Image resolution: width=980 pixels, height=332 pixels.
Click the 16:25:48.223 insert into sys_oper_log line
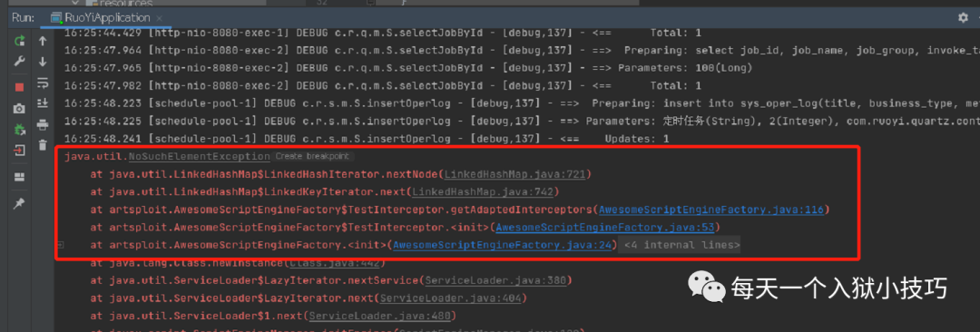(522, 103)
